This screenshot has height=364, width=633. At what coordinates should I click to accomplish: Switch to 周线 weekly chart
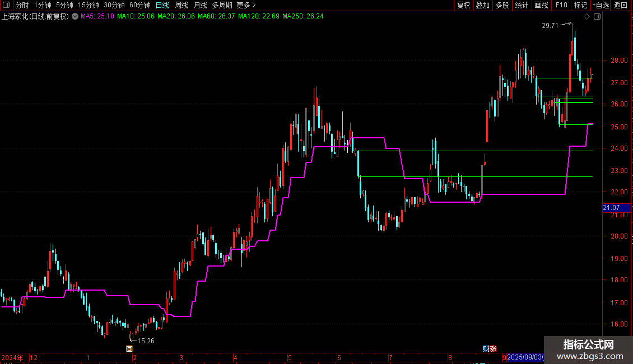point(181,5)
